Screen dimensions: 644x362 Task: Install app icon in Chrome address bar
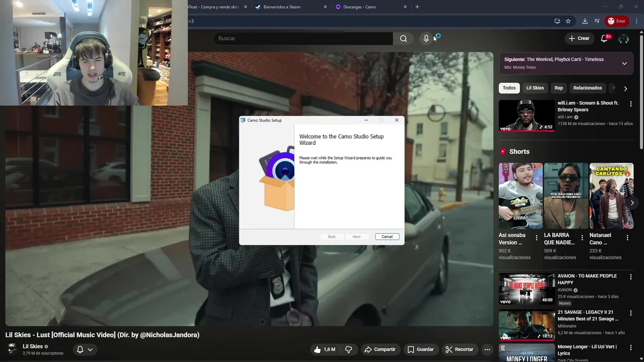(557, 21)
